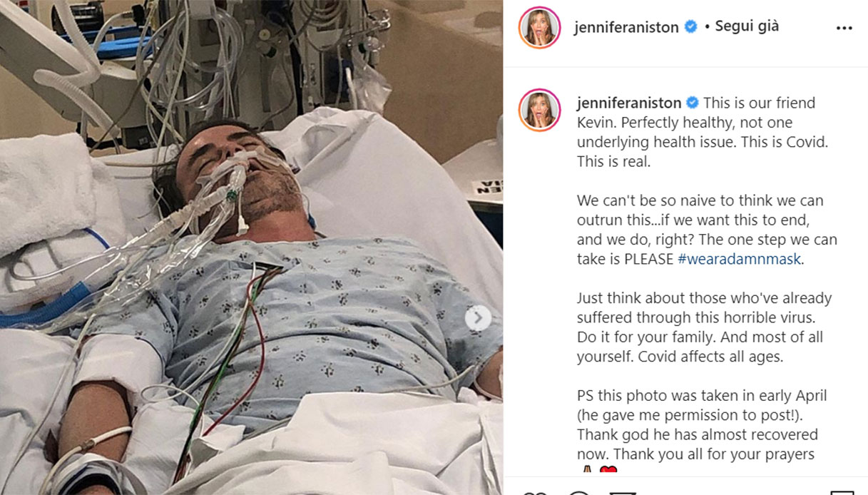Advance to the next photo with the carousel arrow
868x495 pixels.
point(478,318)
